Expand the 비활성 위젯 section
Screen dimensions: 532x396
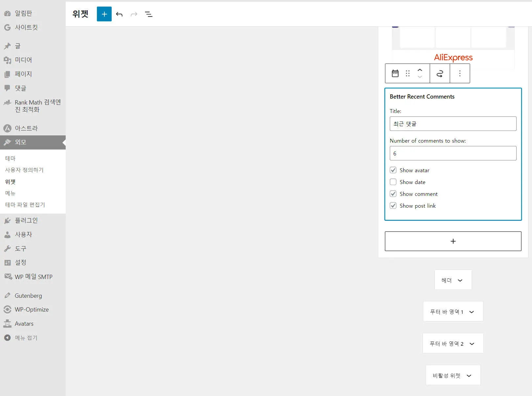click(453, 375)
